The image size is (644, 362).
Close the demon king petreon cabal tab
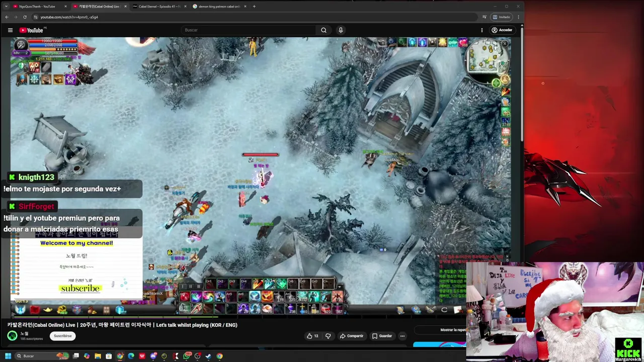click(x=245, y=7)
